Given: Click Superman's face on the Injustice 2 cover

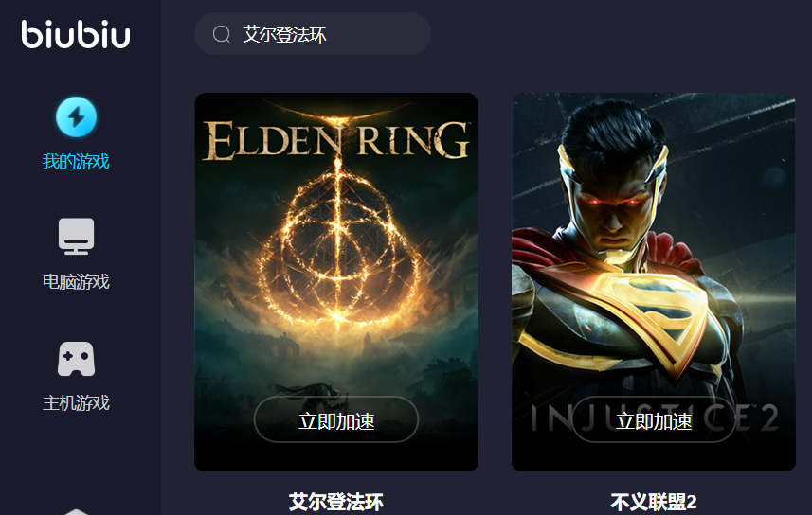Looking at the screenshot, I should (614, 207).
